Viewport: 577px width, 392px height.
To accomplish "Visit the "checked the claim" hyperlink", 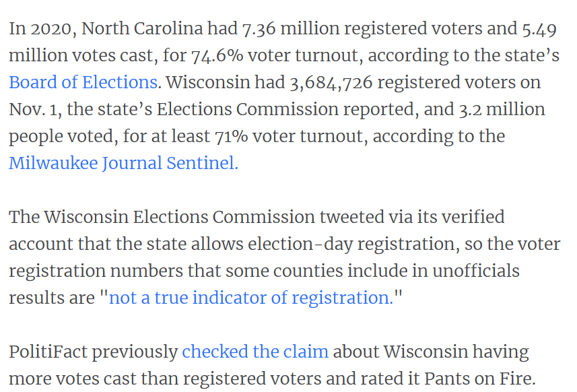I will 255,352.
